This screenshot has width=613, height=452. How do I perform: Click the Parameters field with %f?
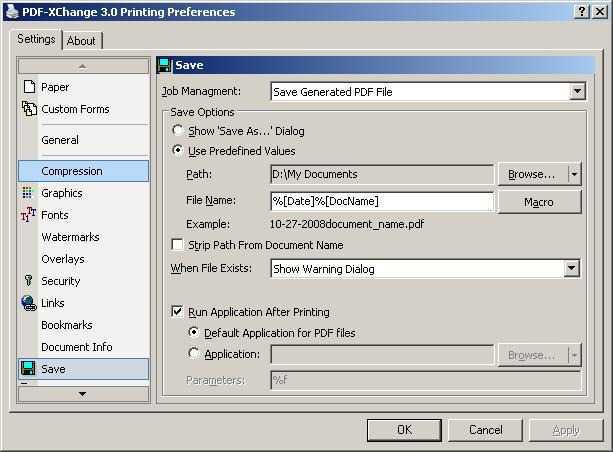[x=426, y=380]
